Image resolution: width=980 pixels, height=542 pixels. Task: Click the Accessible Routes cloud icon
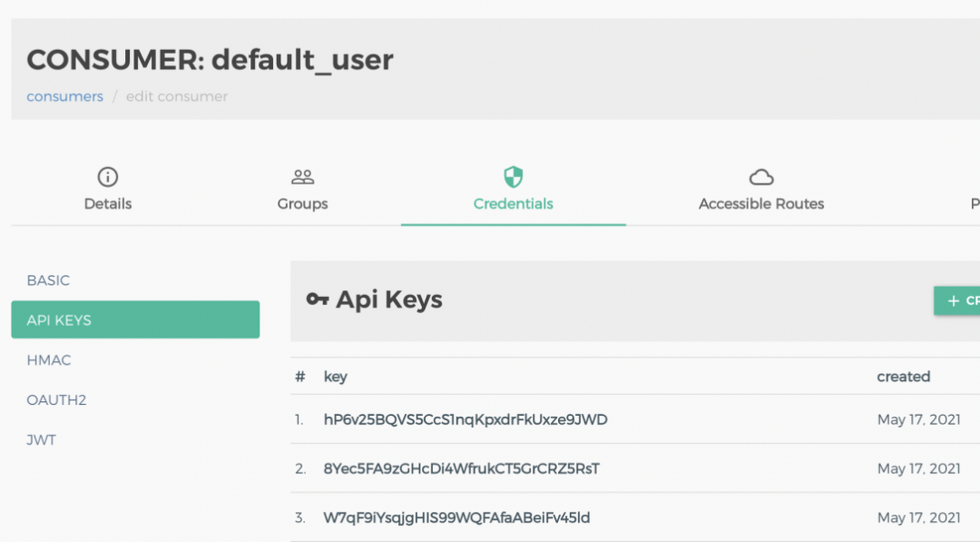coord(761,176)
